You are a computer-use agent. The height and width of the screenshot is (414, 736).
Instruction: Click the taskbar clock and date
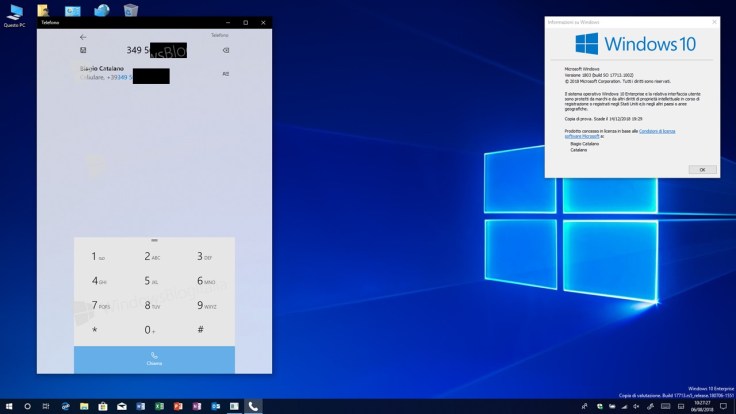click(701, 406)
